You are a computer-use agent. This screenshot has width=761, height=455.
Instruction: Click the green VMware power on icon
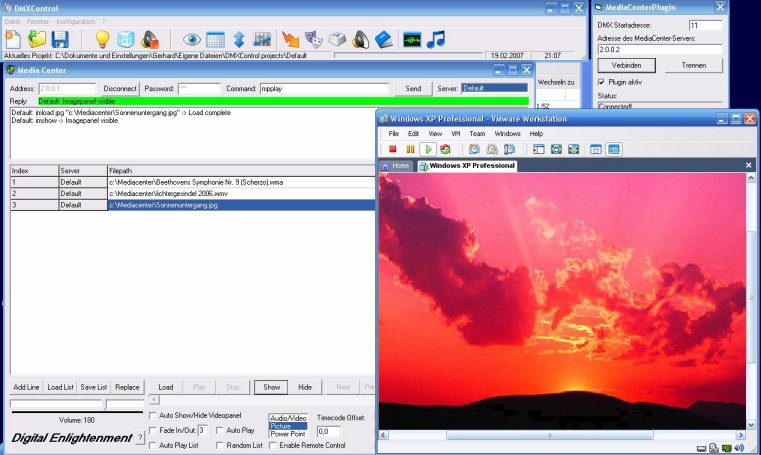click(x=428, y=149)
